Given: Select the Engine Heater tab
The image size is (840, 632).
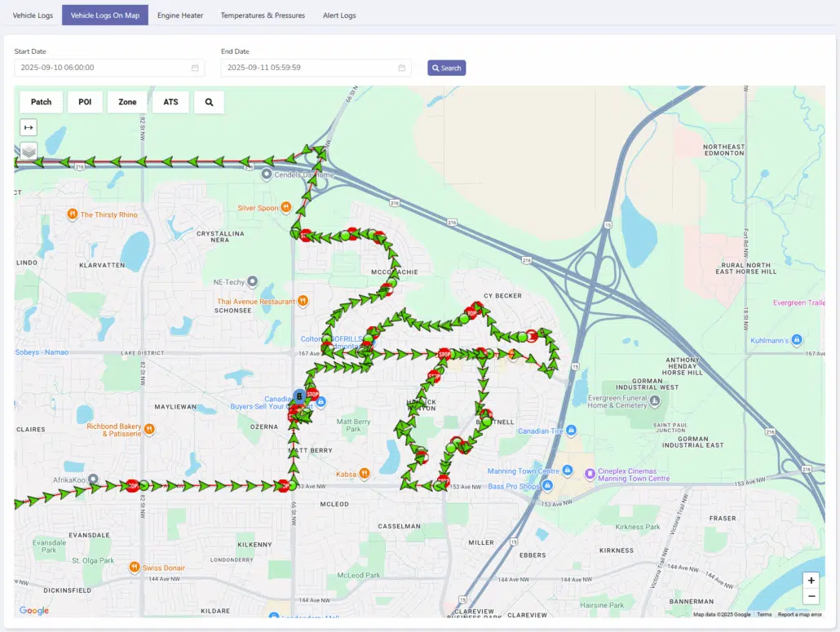Looking at the screenshot, I should pyautogui.click(x=180, y=15).
